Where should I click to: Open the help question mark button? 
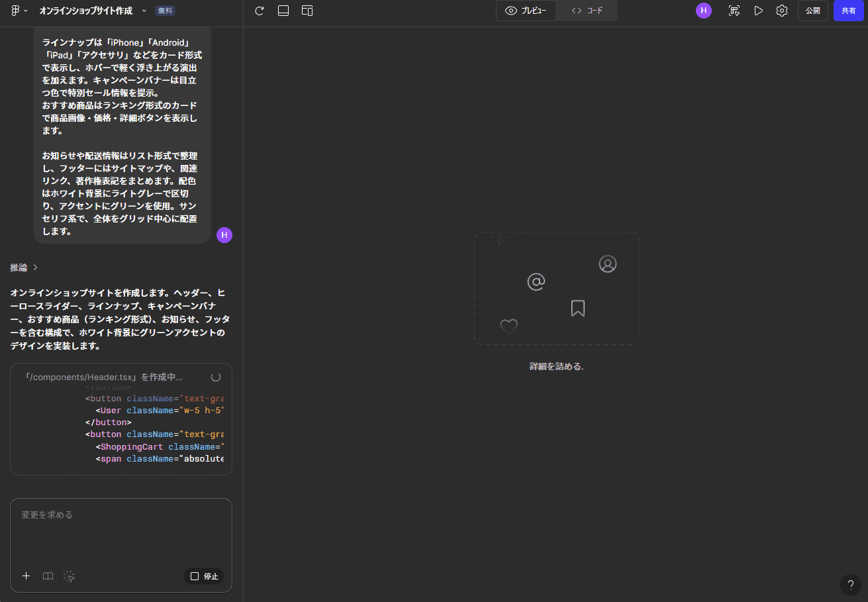[x=851, y=585]
